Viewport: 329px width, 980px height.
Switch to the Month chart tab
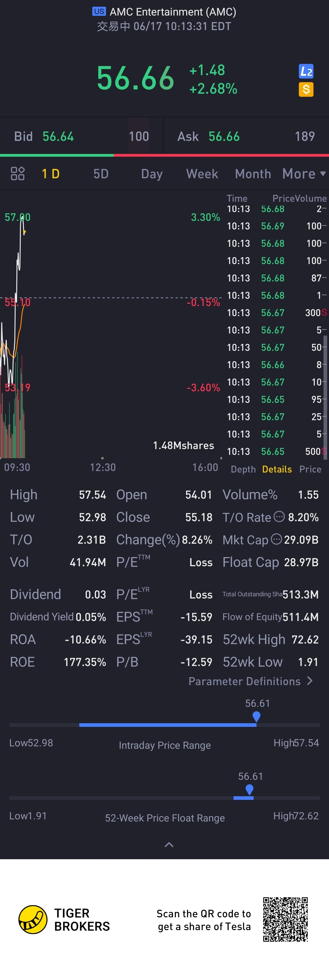point(253,174)
